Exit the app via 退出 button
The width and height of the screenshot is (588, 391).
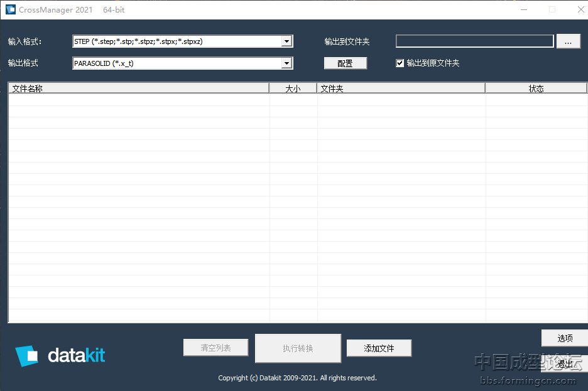pos(564,364)
